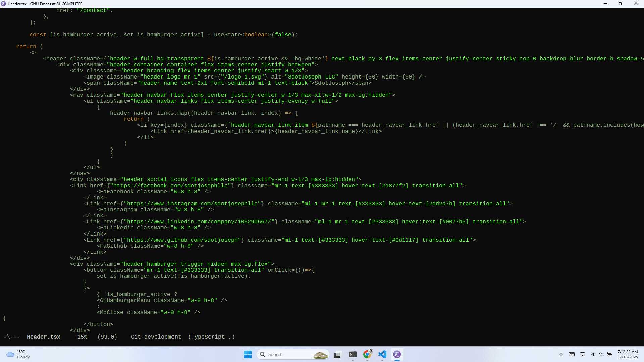Restore down the Emacs window

(621, 4)
